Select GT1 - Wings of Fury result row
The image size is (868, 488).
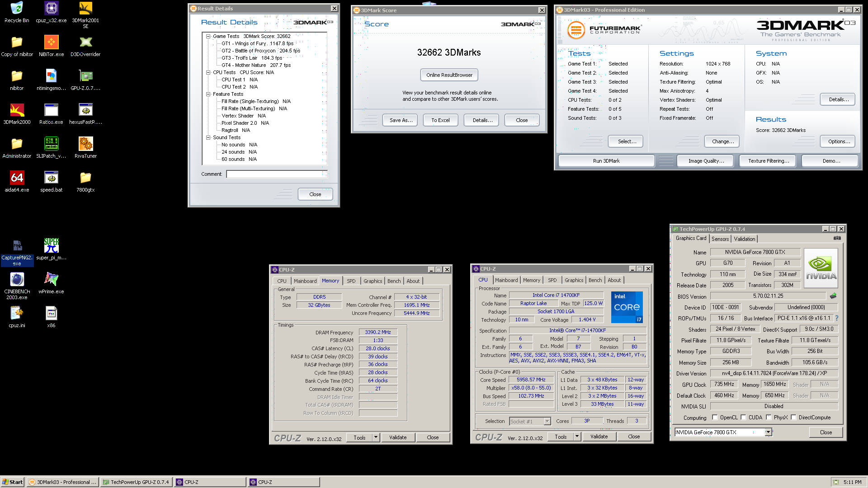click(257, 43)
